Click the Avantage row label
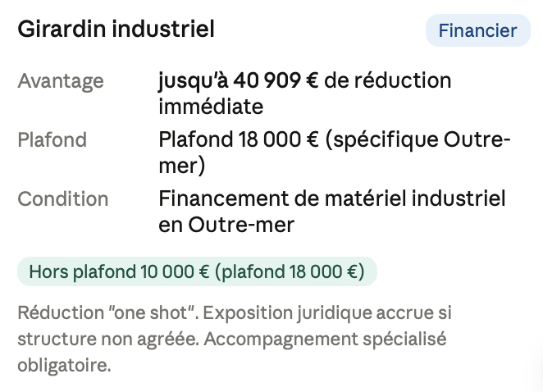This screenshot has width=543, height=392. point(61,81)
